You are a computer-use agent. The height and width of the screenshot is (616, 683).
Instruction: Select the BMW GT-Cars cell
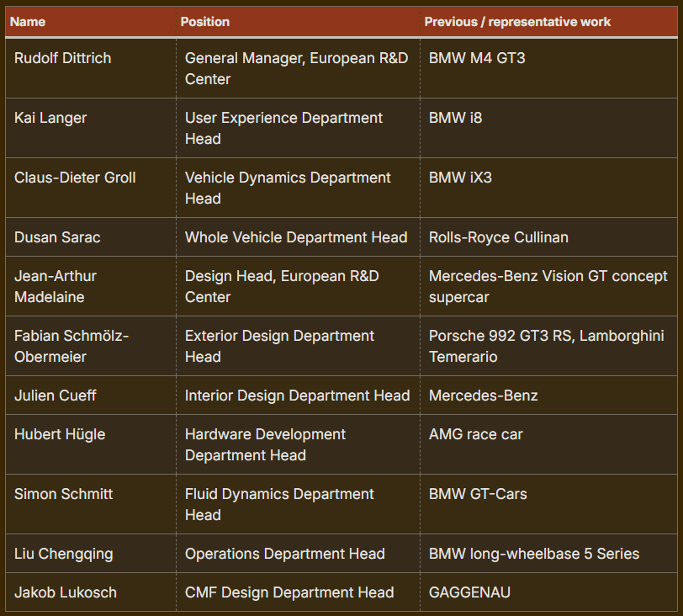(548, 504)
